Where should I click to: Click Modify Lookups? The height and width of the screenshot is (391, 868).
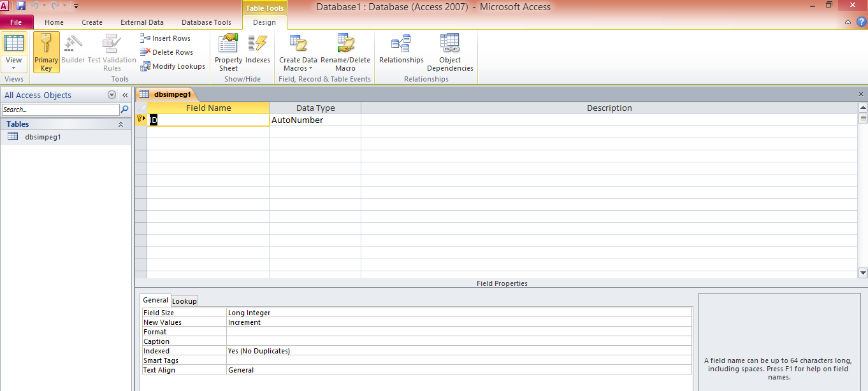tap(173, 66)
